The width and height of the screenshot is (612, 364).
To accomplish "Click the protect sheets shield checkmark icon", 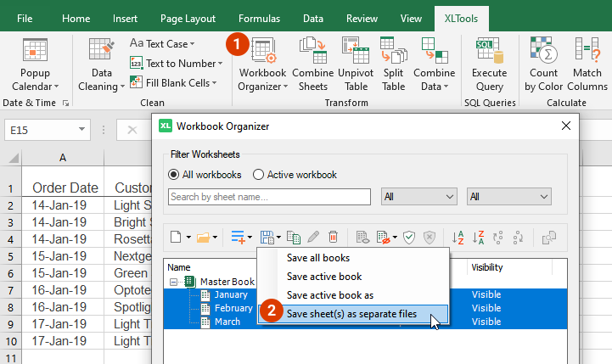I will [408, 237].
